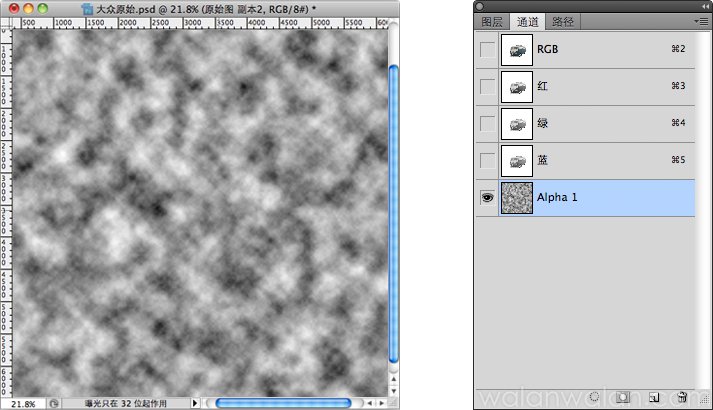Click the PSD document title icon
This screenshot has height=410, width=713.
click(x=87, y=8)
